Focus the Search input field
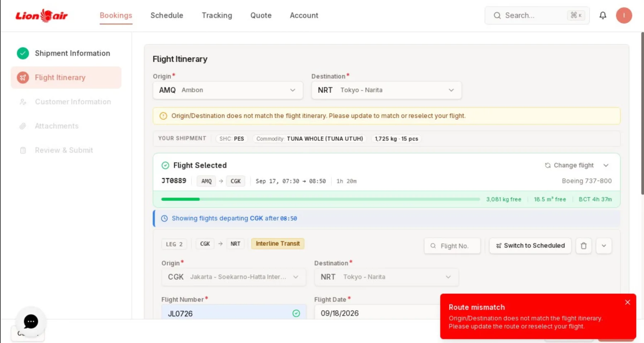This screenshot has width=644, height=343. [537, 15]
